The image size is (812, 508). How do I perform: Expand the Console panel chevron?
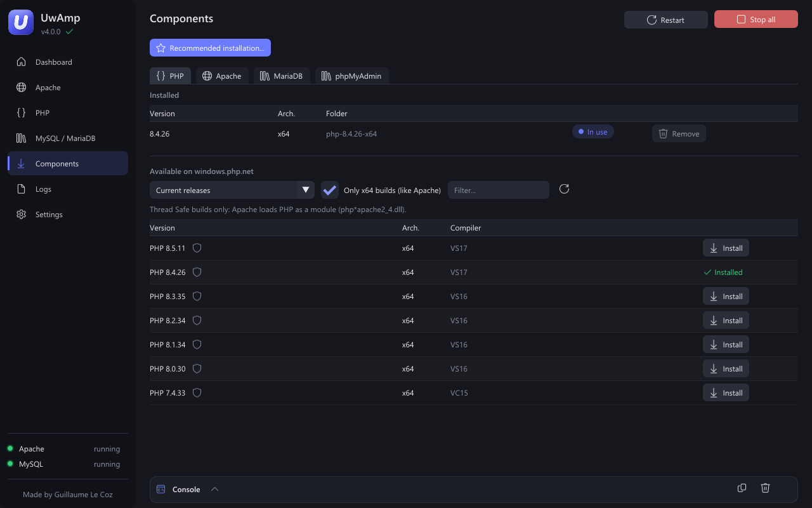point(214,490)
